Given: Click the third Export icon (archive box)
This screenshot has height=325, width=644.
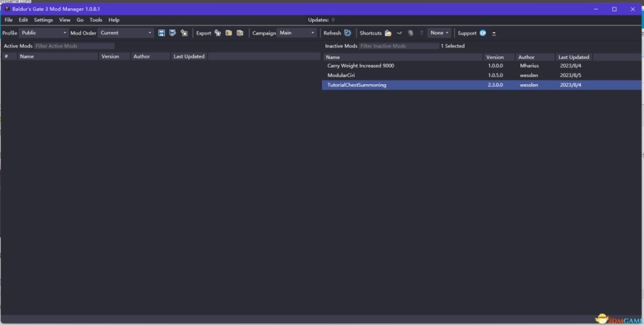Looking at the screenshot, I should point(240,33).
